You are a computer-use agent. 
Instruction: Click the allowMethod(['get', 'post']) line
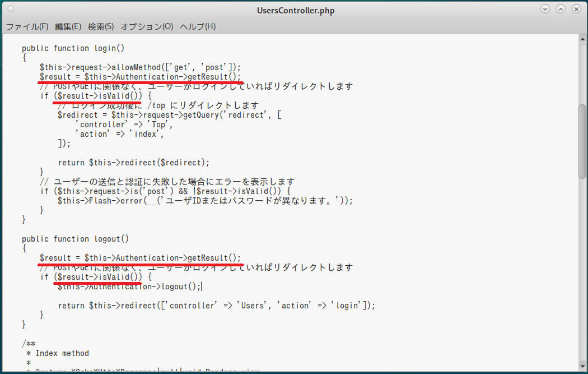coord(140,67)
